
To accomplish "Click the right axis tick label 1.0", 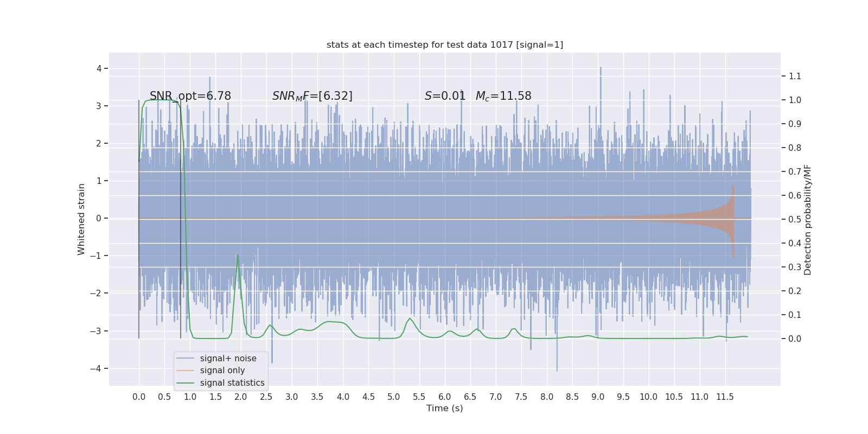I will point(795,100).
